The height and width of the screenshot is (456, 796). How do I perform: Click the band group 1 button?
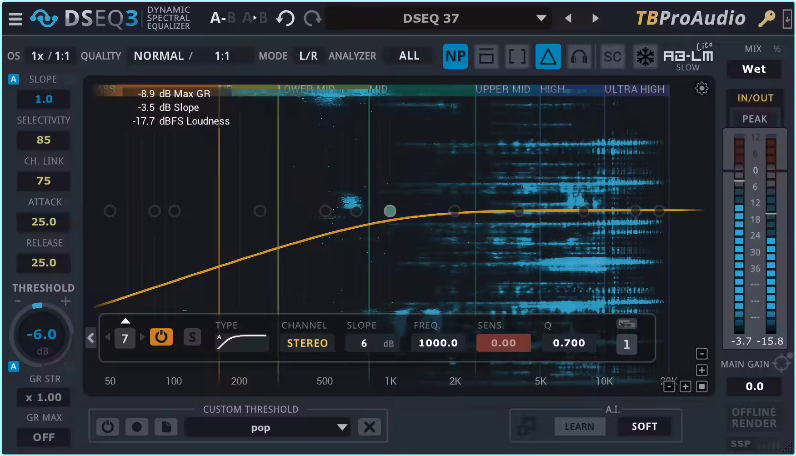click(626, 344)
